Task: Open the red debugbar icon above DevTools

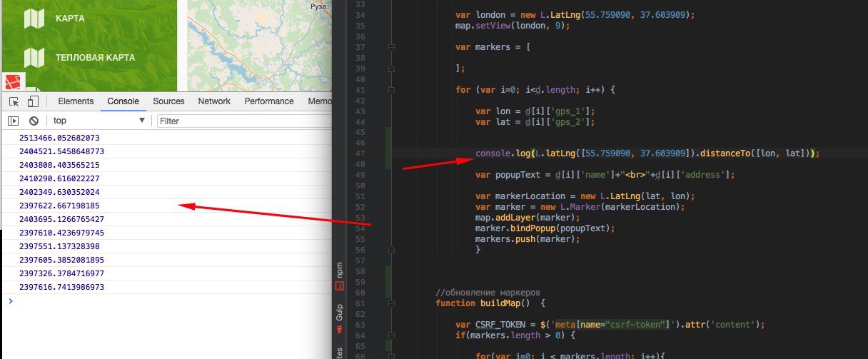Action: tap(12, 81)
